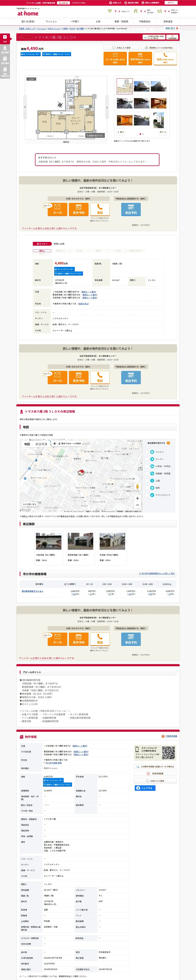The width and height of the screenshot is (196, 980).
Task: Select the building exterior thumbnail in top row
Action: click(142, 86)
